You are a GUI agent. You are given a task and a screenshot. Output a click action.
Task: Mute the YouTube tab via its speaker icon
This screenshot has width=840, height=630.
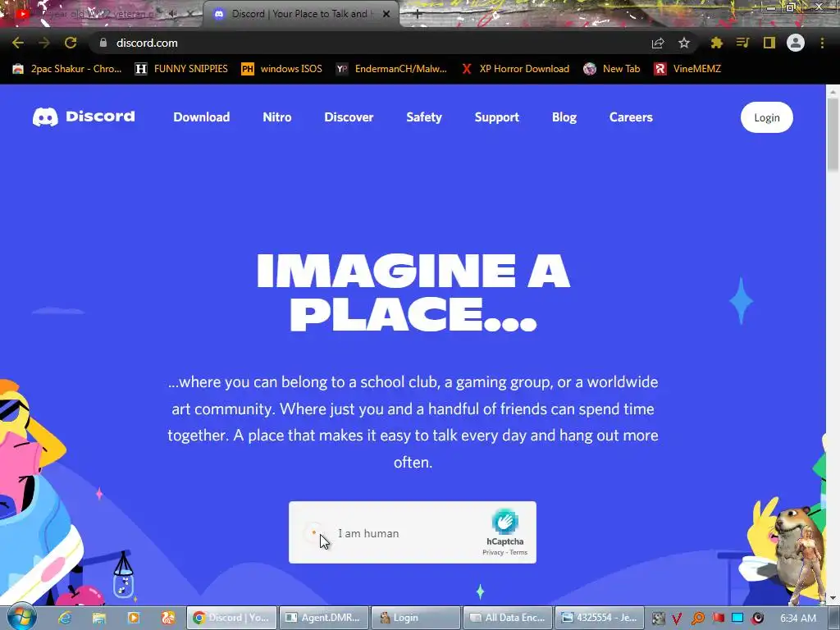pyautogui.click(x=172, y=14)
